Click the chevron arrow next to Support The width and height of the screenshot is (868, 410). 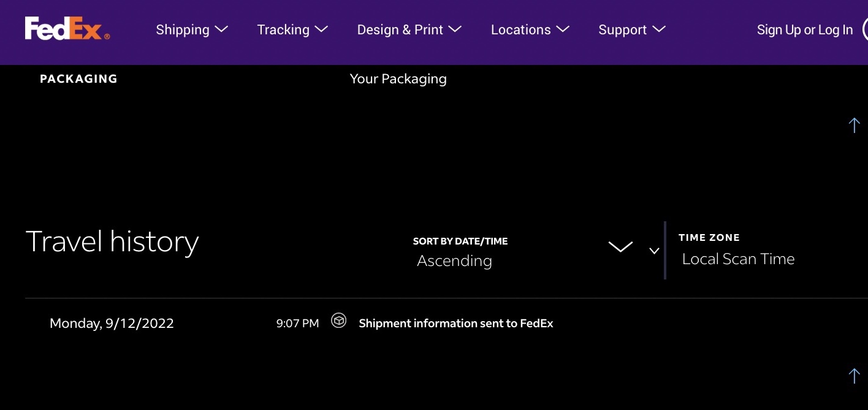(659, 29)
